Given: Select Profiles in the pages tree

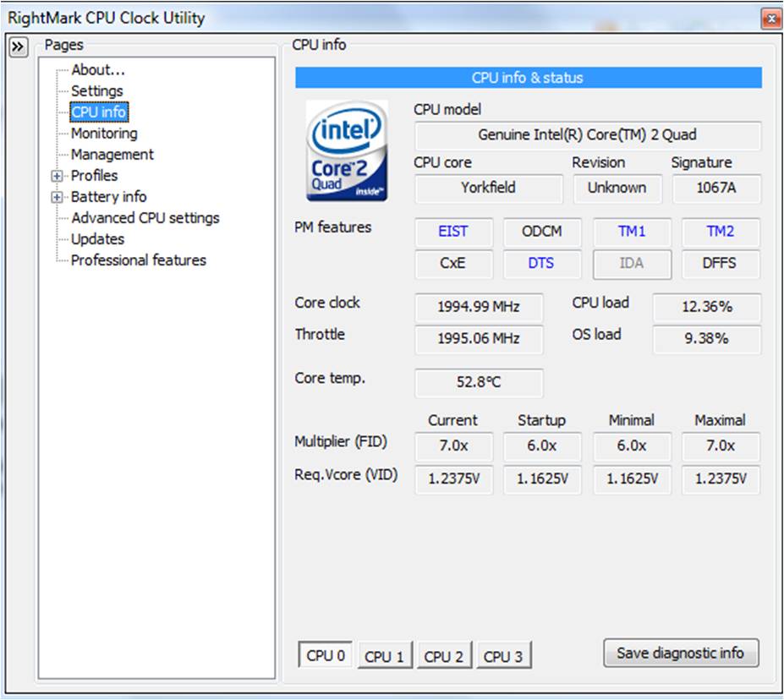Looking at the screenshot, I should pyautogui.click(x=95, y=175).
